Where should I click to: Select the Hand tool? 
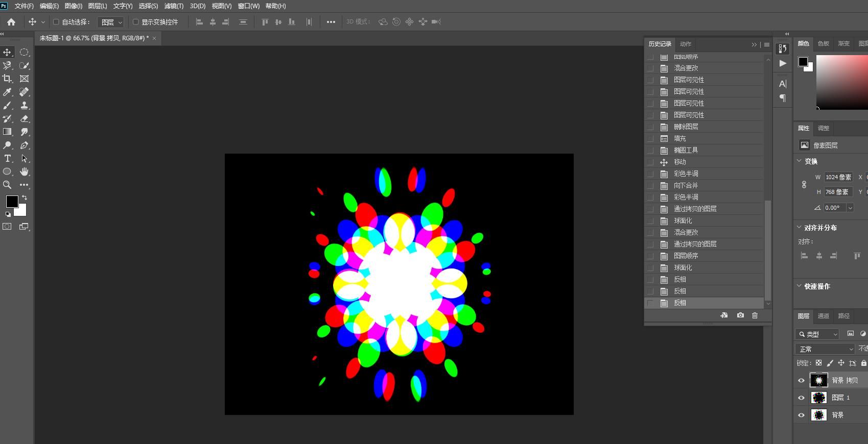click(x=24, y=171)
